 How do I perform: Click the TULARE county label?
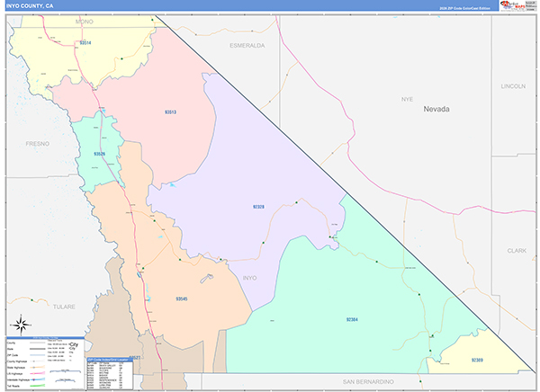[64, 307]
